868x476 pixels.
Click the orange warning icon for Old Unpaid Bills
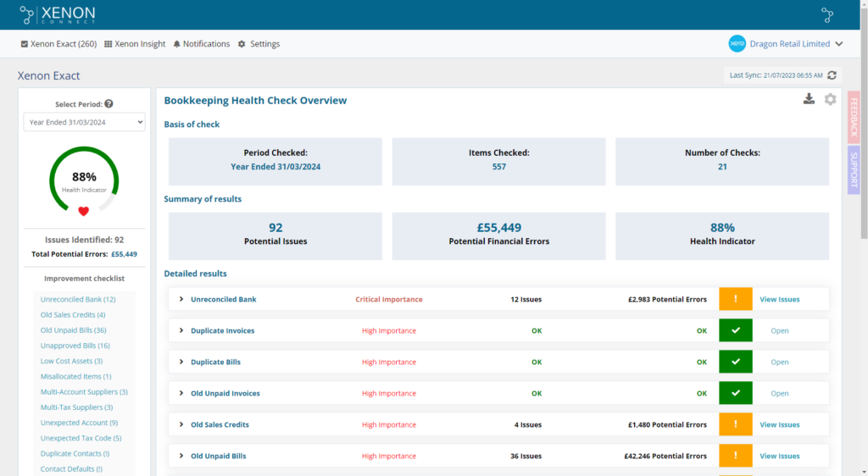pos(735,456)
